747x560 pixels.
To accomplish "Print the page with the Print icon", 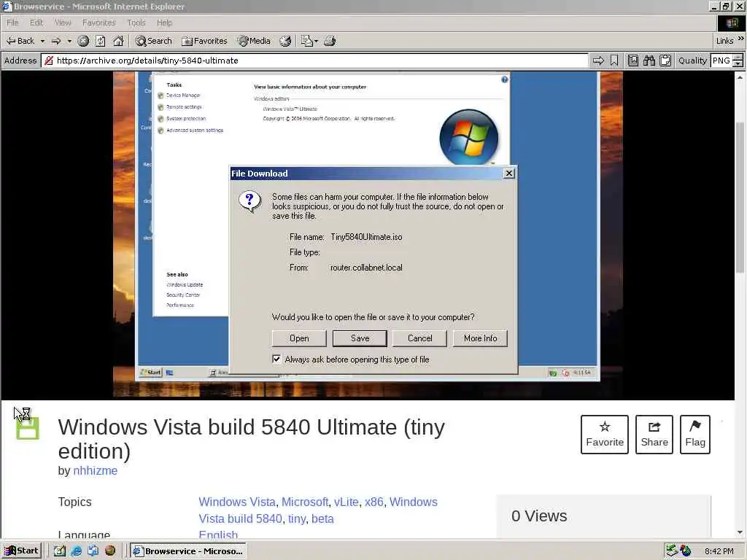I will [x=330, y=41].
